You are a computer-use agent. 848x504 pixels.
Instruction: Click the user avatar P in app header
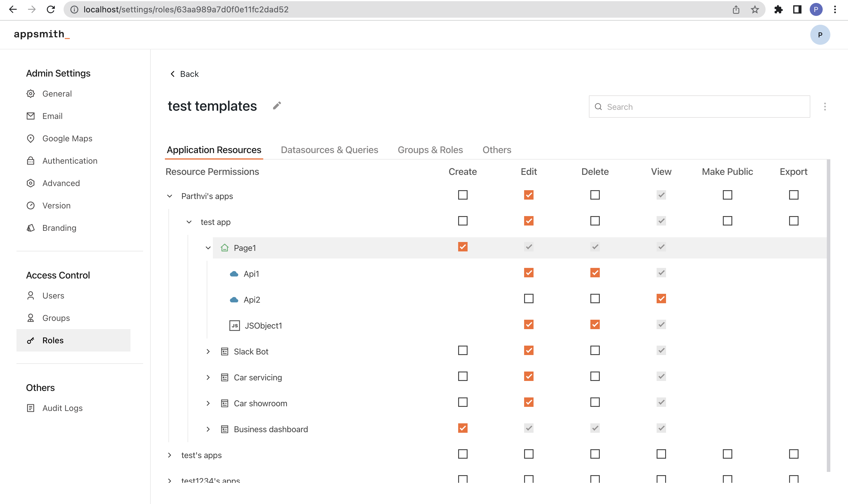point(820,35)
